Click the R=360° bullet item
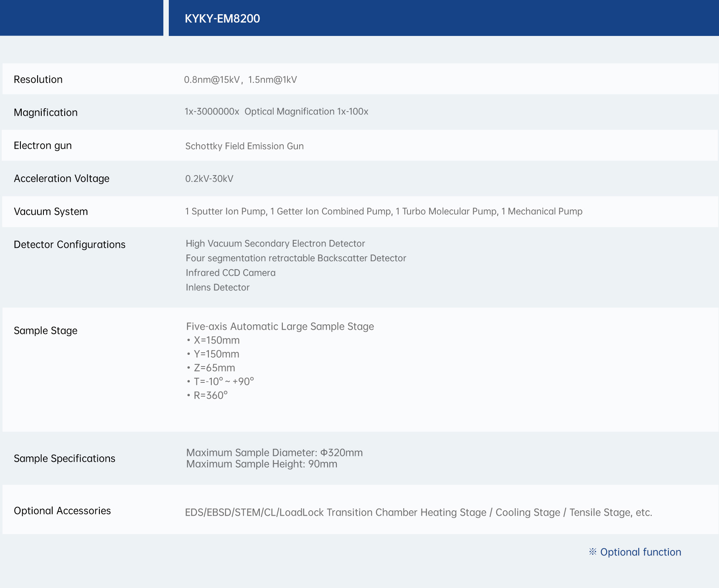Image resolution: width=719 pixels, height=588 pixels. point(207,395)
